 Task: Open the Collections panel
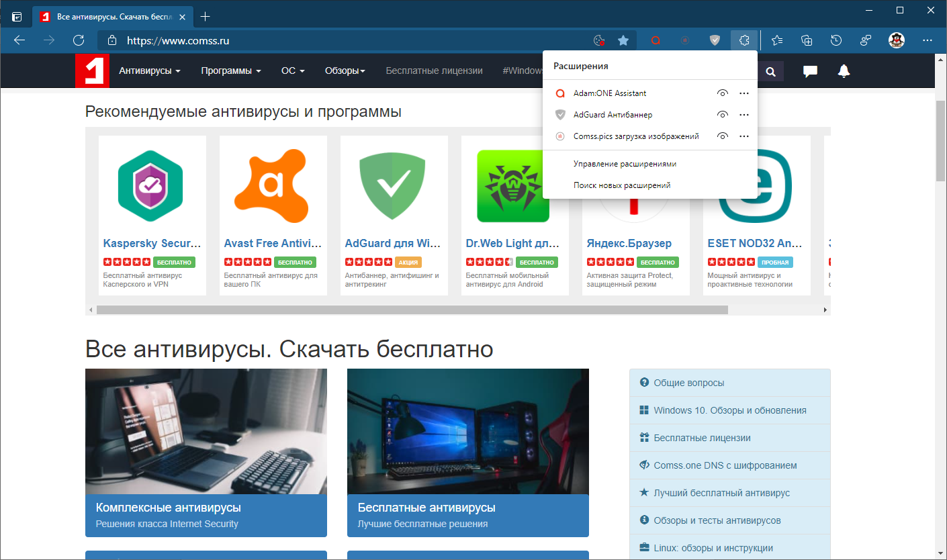807,40
